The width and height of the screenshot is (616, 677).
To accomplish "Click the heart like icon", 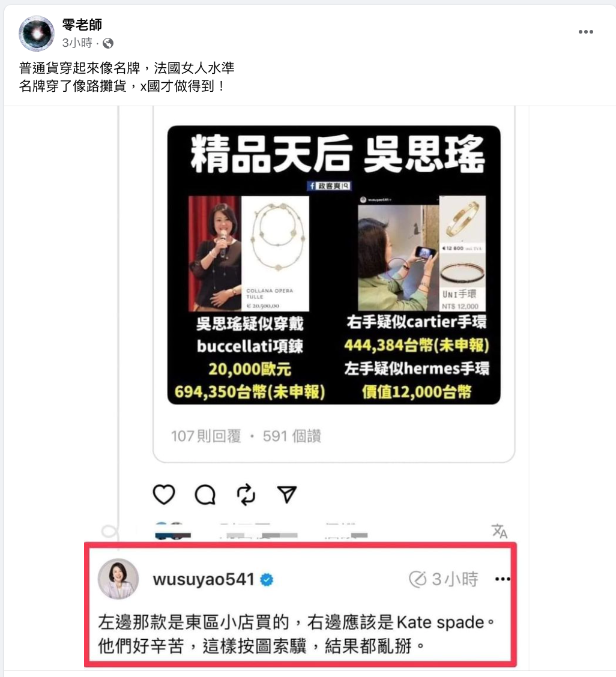I will point(164,495).
